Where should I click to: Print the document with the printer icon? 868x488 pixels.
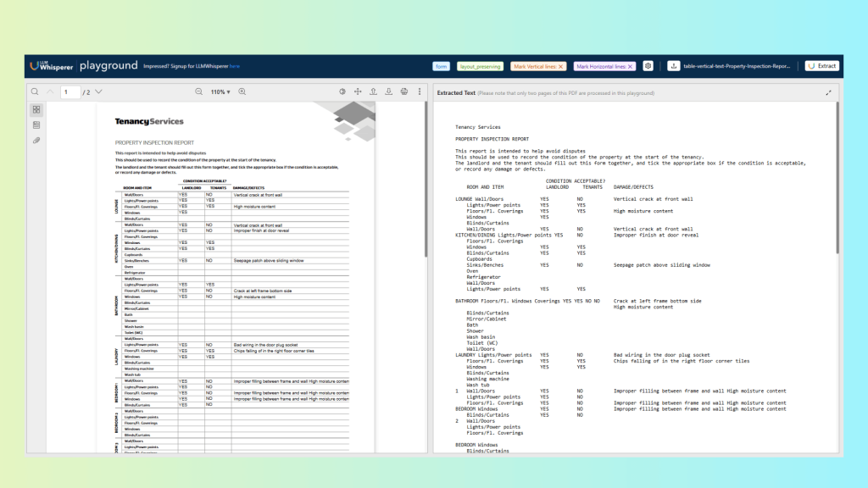[404, 91]
